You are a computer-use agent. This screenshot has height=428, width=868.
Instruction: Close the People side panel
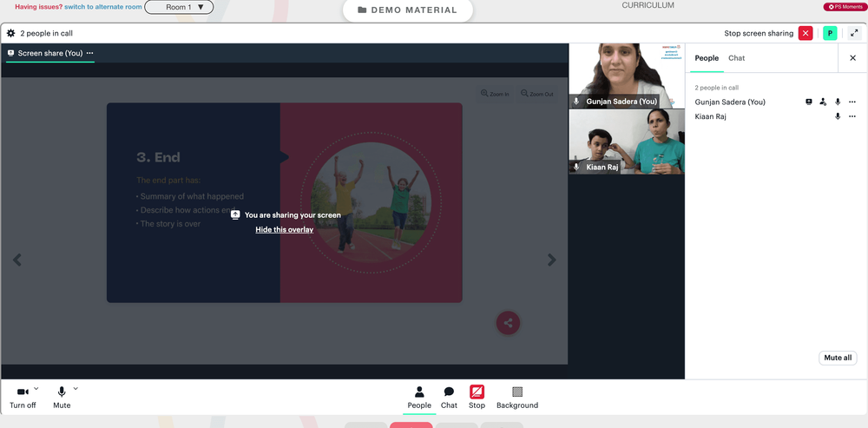852,58
